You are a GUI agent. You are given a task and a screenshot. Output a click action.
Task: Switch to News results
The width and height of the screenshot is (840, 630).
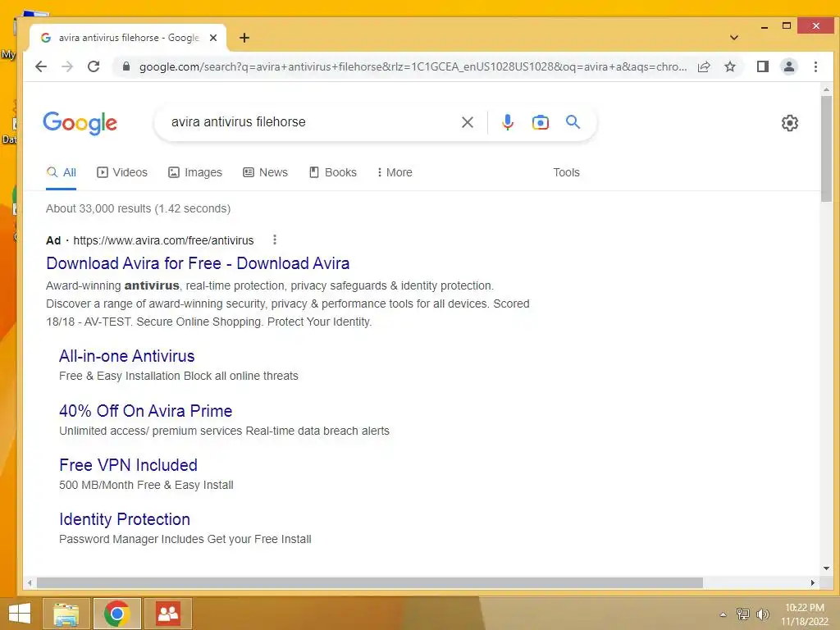point(265,172)
